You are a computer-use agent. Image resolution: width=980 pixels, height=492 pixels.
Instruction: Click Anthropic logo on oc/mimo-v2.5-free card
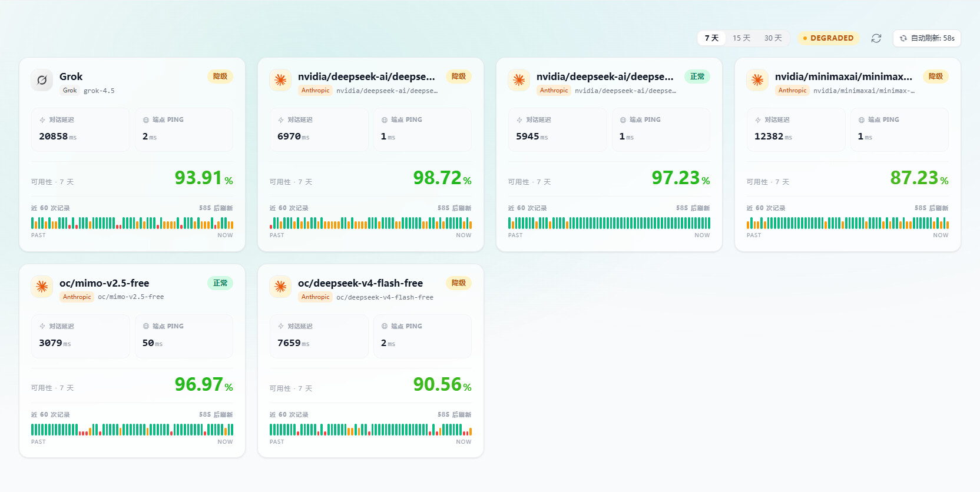(x=42, y=287)
